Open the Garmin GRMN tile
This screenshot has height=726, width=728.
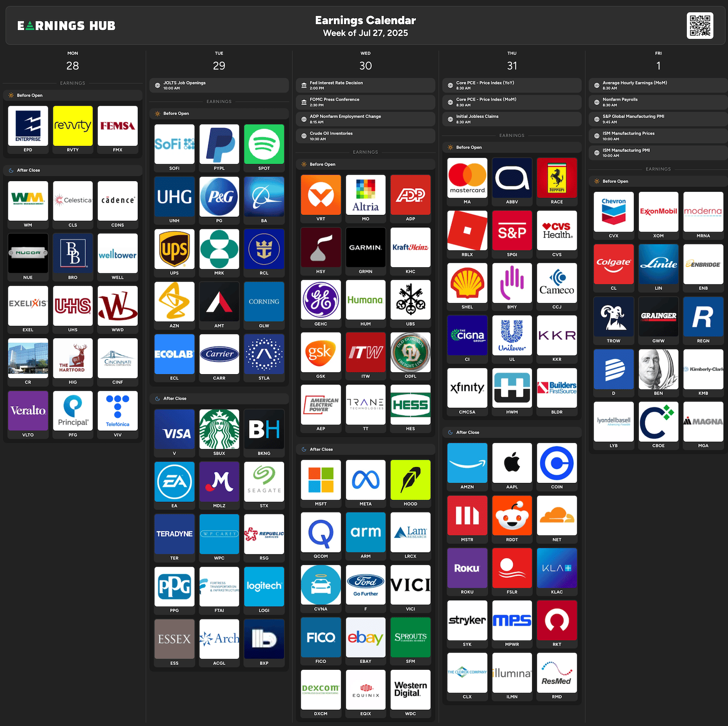(365, 251)
